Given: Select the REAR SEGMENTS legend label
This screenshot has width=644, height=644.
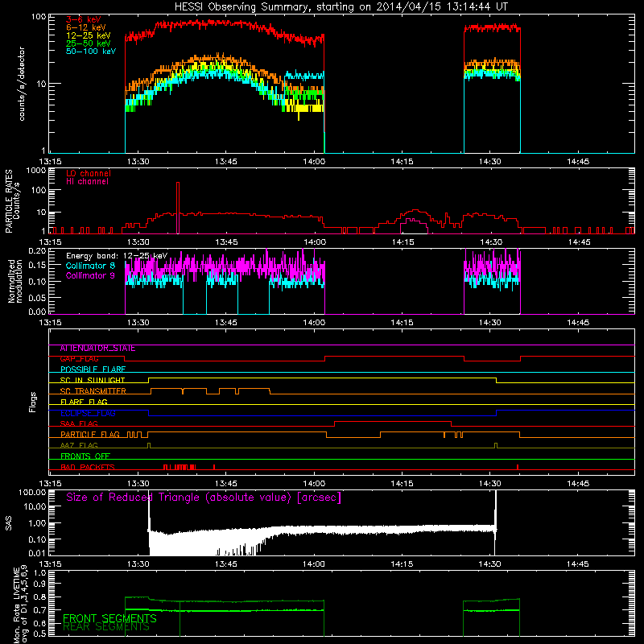Looking at the screenshot, I should click(x=106, y=627).
